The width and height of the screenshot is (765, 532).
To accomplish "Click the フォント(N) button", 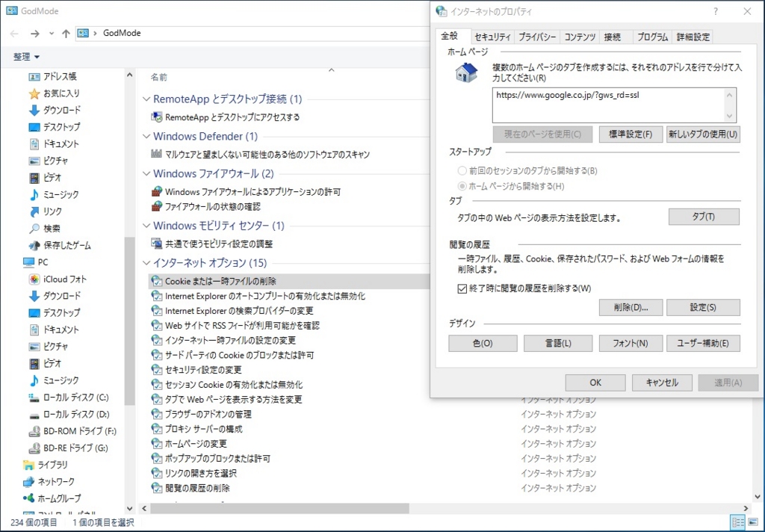I will (631, 343).
